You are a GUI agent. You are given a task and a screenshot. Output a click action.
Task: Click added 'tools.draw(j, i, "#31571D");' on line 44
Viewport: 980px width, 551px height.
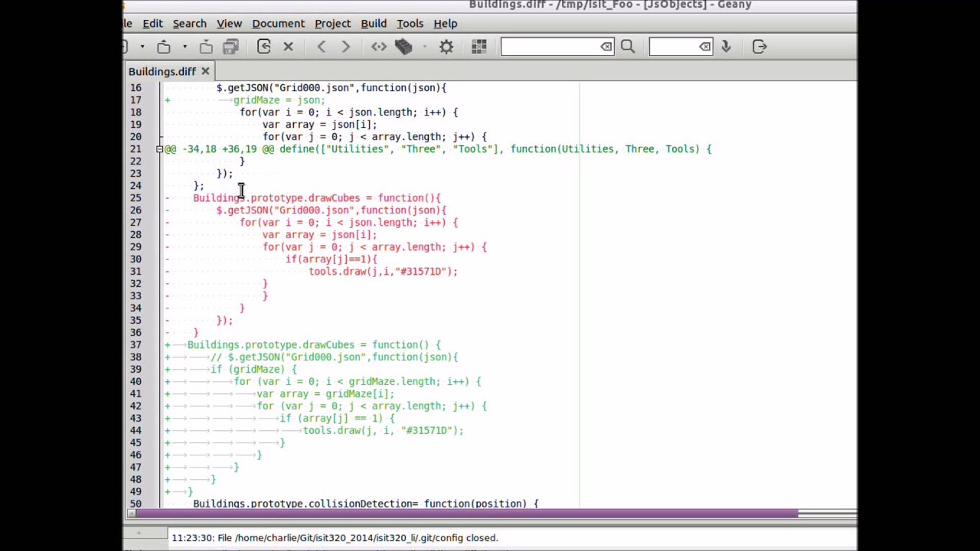383,431
